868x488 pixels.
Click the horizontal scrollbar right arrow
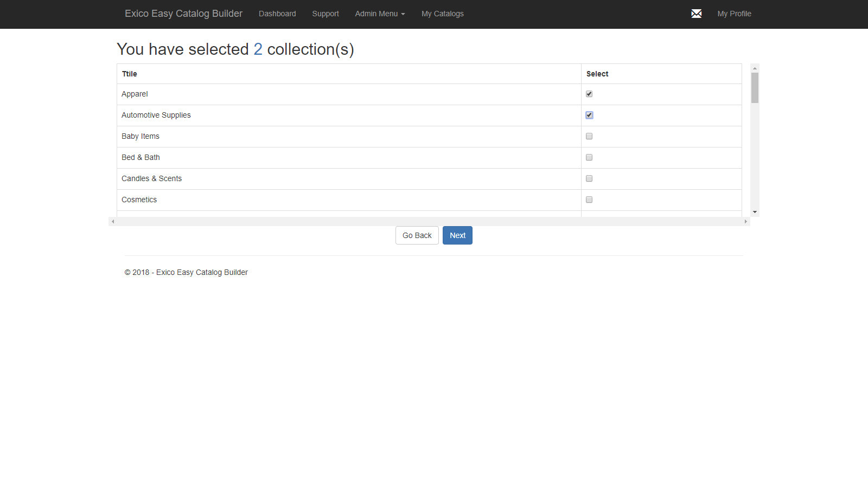746,221
